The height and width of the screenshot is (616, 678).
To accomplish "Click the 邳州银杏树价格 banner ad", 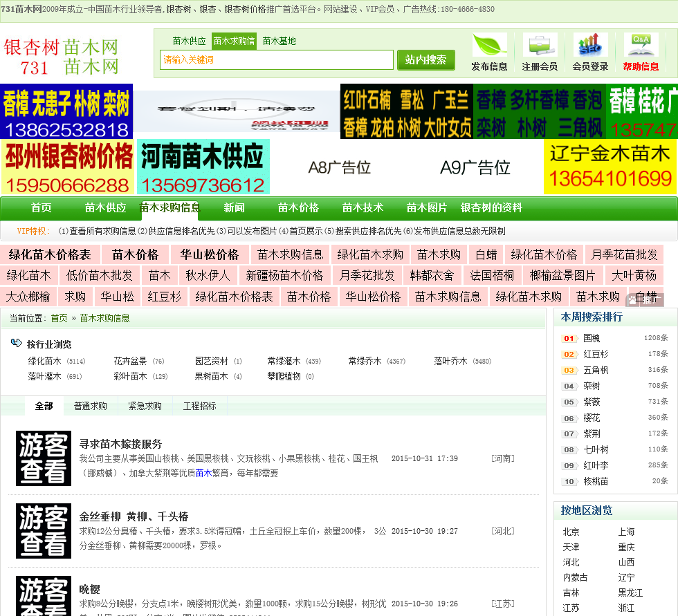I will click(68, 167).
